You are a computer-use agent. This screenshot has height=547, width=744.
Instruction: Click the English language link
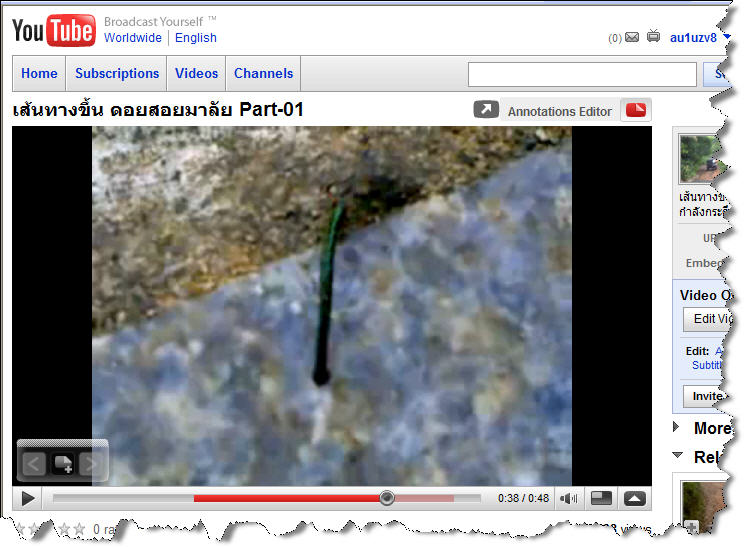pos(196,38)
